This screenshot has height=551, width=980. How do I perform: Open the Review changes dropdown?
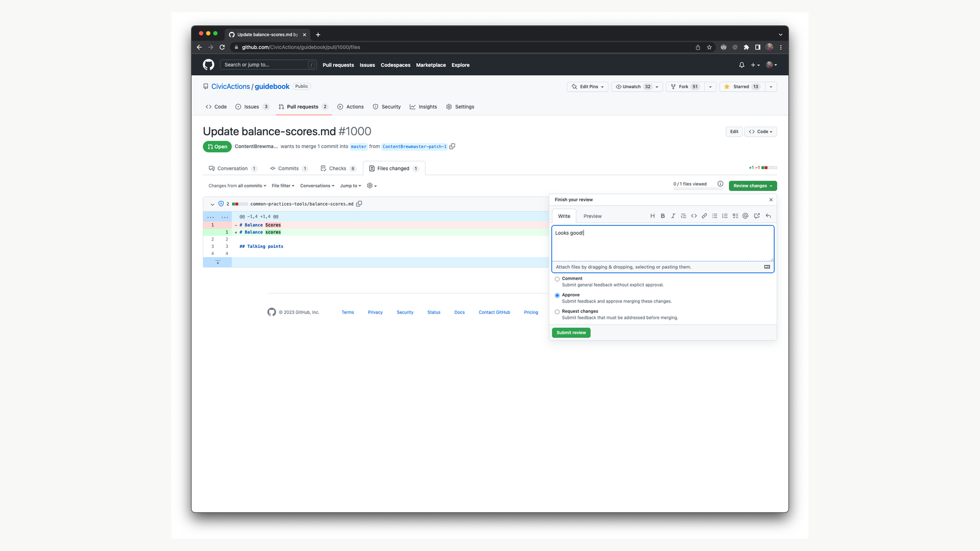pos(753,186)
